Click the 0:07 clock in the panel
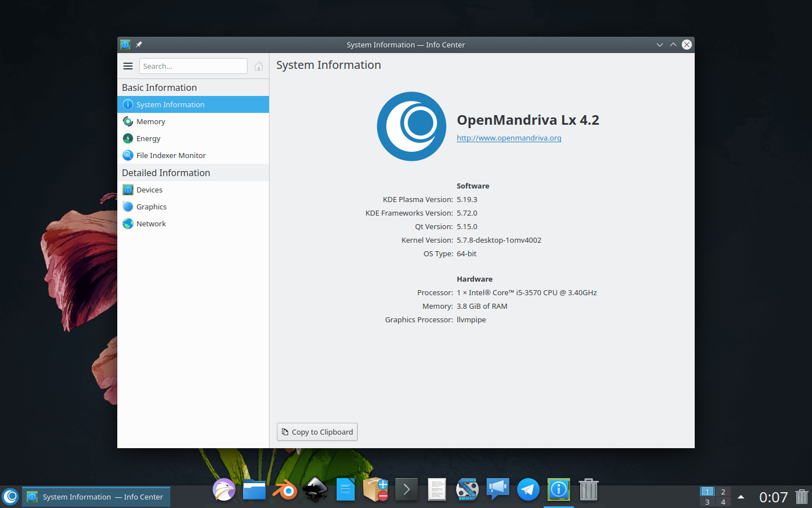The height and width of the screenshot is (508, 812). click(x=773, y=497)
